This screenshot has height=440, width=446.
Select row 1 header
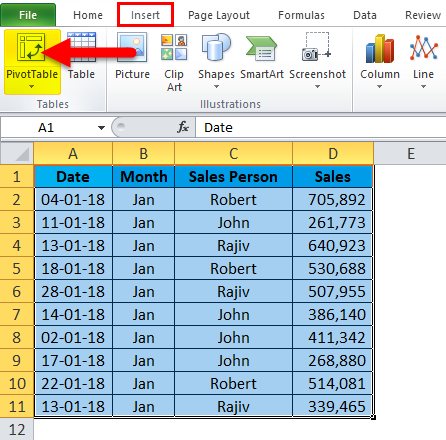click(17, 176)
